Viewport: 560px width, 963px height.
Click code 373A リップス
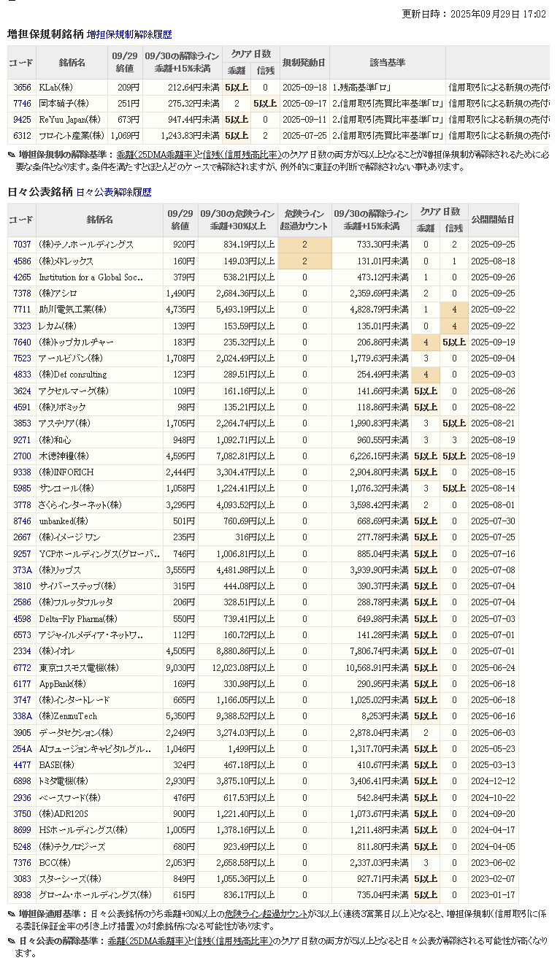(x=22, y=569)
